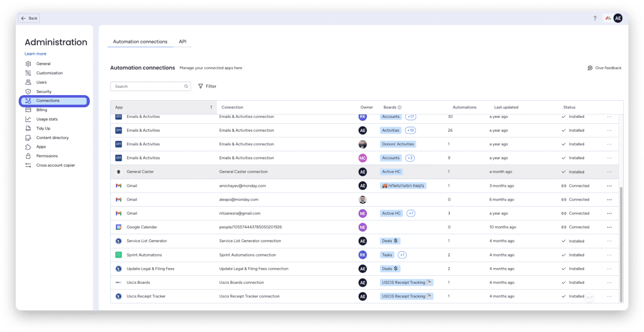Open Usage stats in sidebar
Image resolution: width=644 pixels, height=332 pixels.
click(47, 119)
